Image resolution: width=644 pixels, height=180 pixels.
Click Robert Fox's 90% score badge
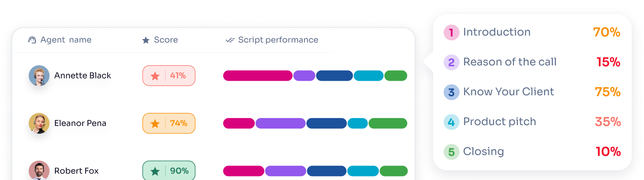[169, 171]
